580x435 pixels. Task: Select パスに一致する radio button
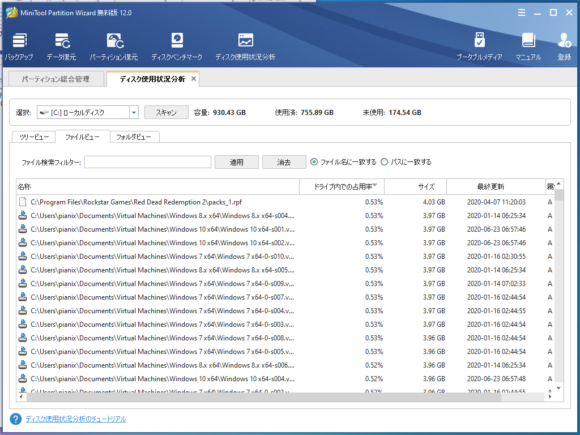pos(384,162)
